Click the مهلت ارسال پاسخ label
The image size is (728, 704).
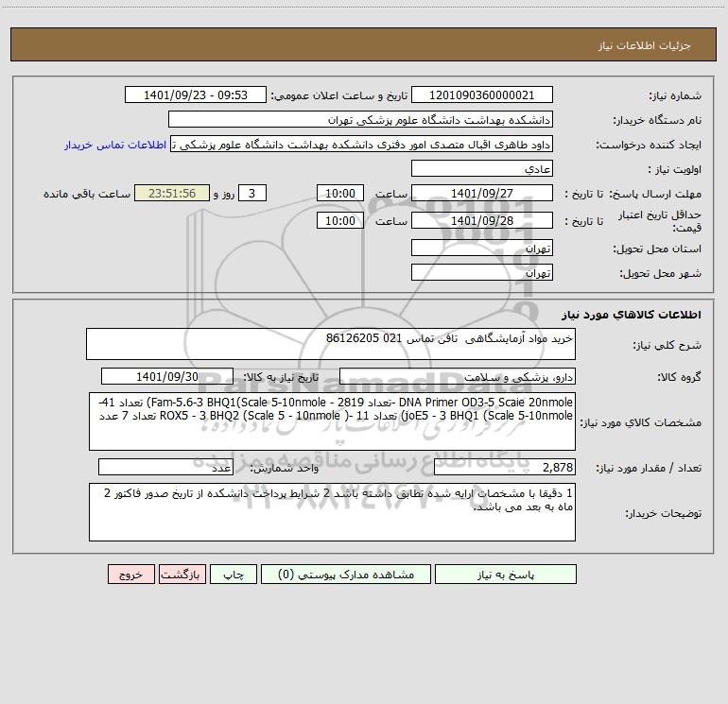pos(655,194)
